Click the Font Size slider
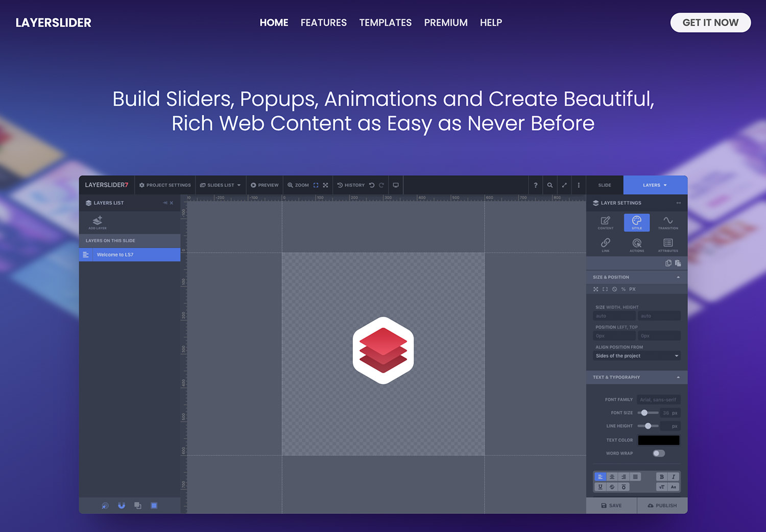Viewport: 766px width, 532px height. coord(648,413)
